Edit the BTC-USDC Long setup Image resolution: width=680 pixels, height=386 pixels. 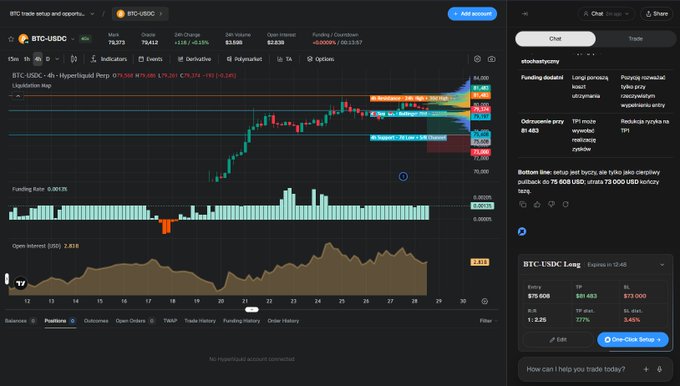(x=558, y=340)
